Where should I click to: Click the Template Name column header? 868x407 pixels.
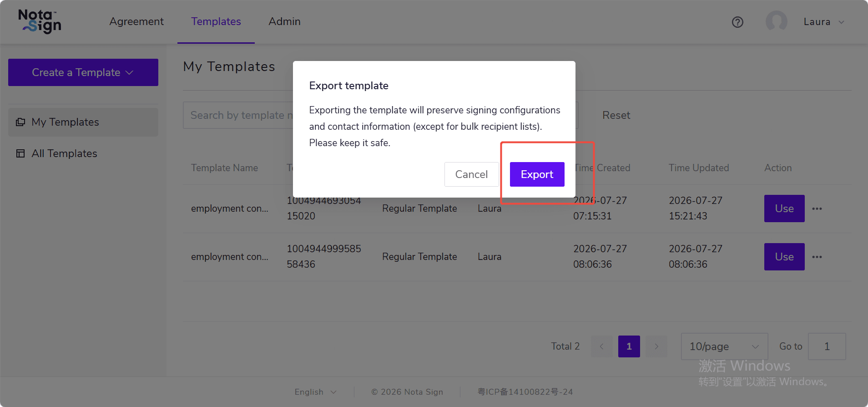pos(224,168)
